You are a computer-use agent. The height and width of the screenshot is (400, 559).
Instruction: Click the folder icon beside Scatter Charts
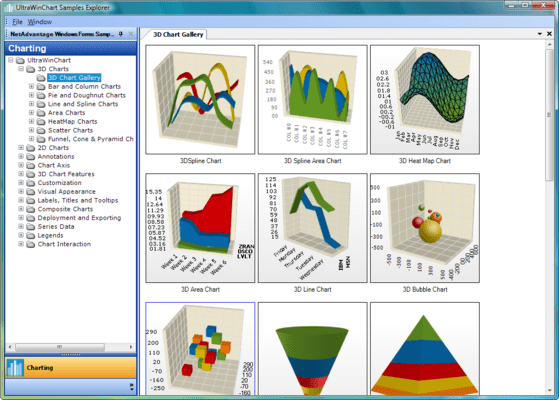point(41,130)
